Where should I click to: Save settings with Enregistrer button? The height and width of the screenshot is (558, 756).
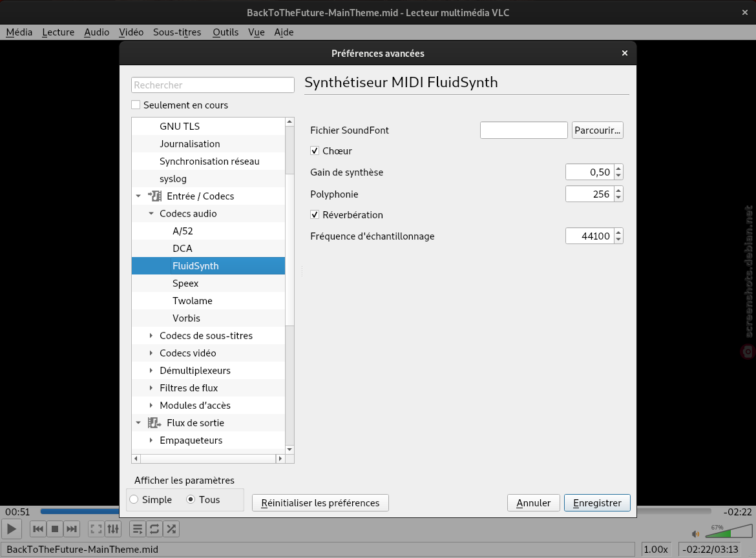pos(597,502)
